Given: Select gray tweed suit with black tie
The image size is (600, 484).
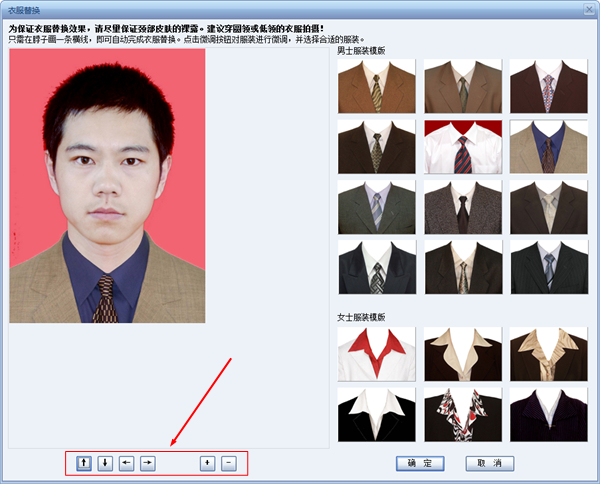Looking at the screenshot, I should click(462, 207).
